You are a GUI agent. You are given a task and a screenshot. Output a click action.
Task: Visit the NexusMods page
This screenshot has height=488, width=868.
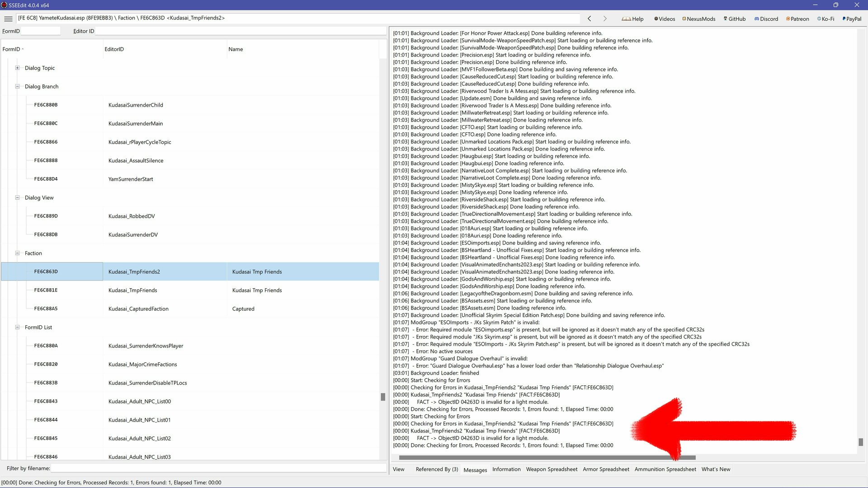[699, 19]
